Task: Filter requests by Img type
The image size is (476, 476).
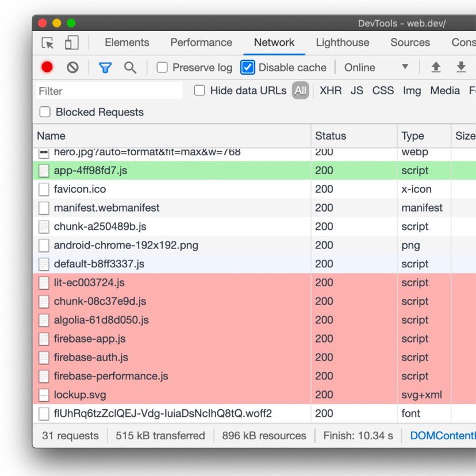Action: click(x=412, y=91)
